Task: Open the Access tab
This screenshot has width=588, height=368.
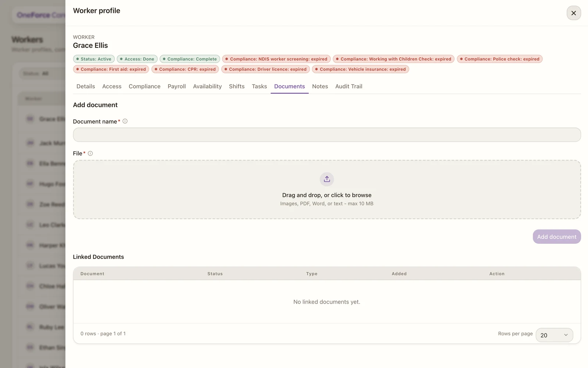Action: 112,86
